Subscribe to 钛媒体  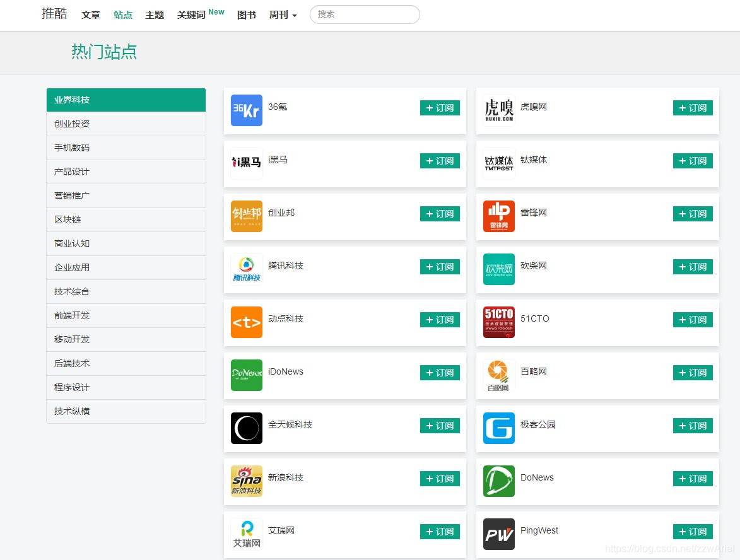tap(693, 161)
